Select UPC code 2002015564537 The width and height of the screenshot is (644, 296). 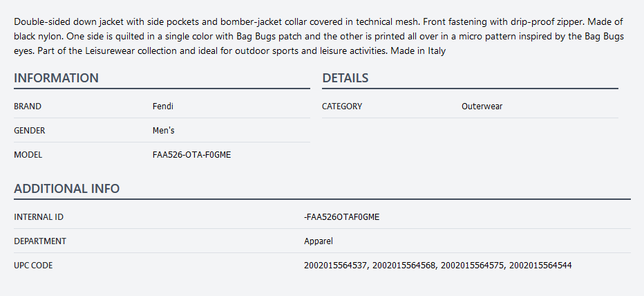pos(335,266)
